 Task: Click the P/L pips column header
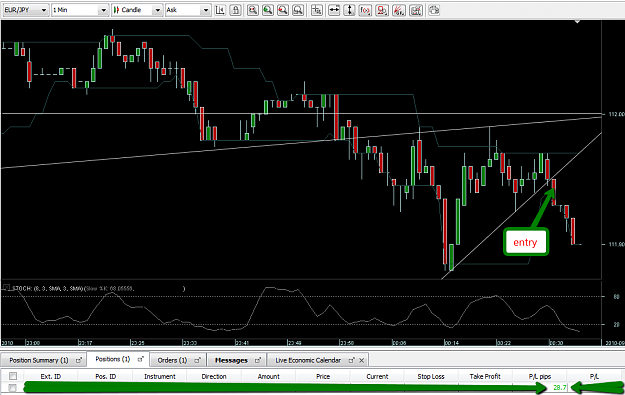[540, 376]
